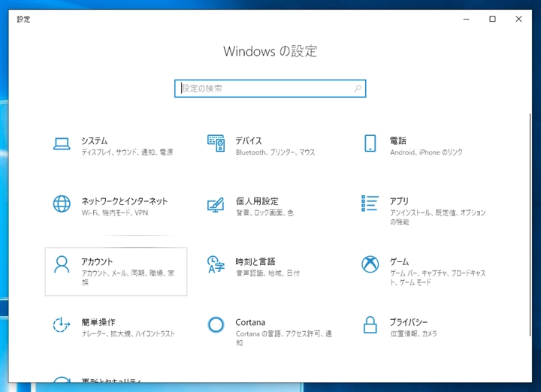The width and height of the screenshot is (541, 392).
Task: Click the ナレーター、拡大鏡、ハイコントラスト description
Action: coord(128,333)
